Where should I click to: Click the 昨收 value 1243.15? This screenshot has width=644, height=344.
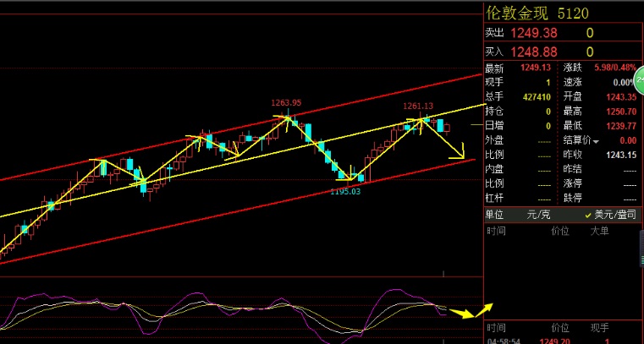621,155
